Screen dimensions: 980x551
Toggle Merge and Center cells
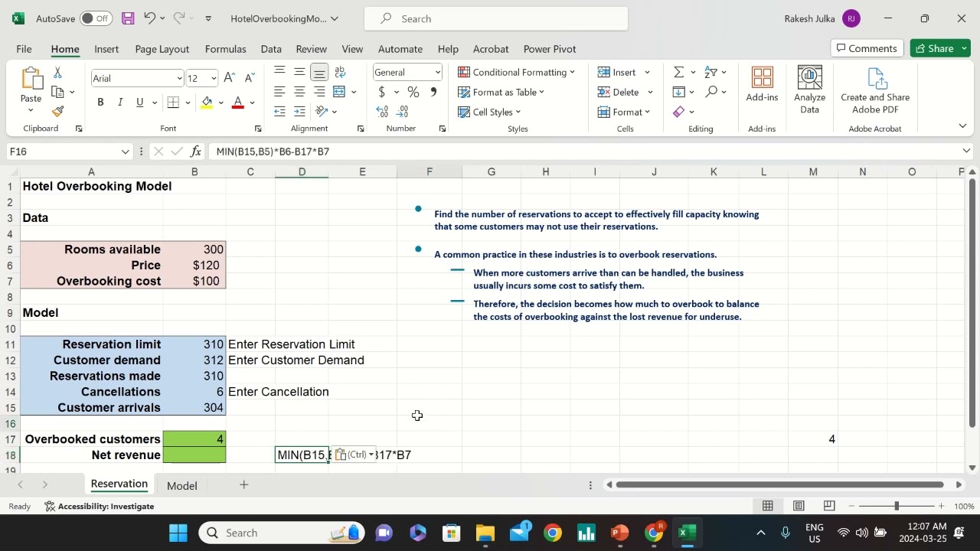(340, 92)
